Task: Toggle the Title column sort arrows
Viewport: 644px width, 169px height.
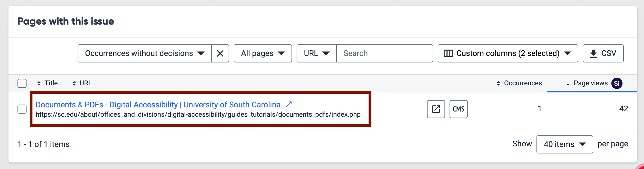Action: coord(38,83)
